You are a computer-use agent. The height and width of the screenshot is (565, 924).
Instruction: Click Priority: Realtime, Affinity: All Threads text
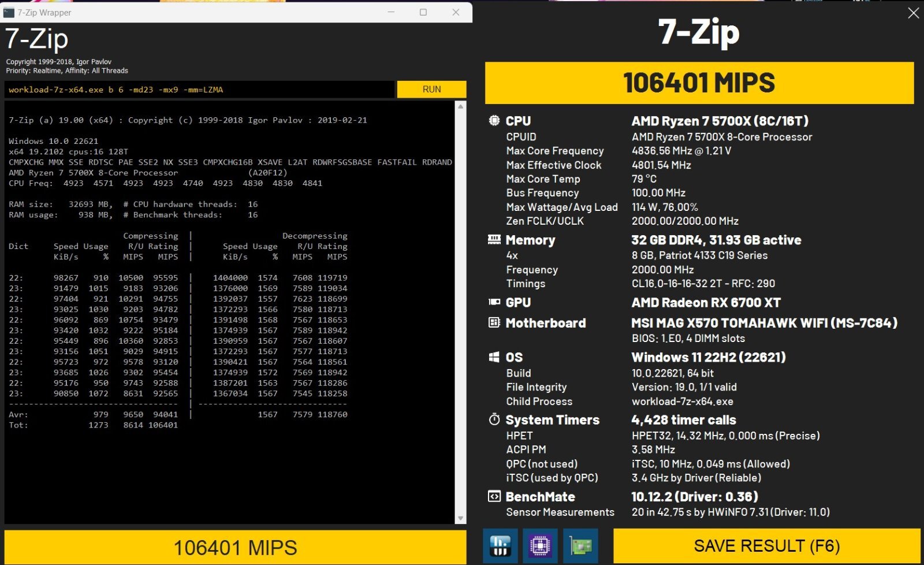tap(67, 70)
